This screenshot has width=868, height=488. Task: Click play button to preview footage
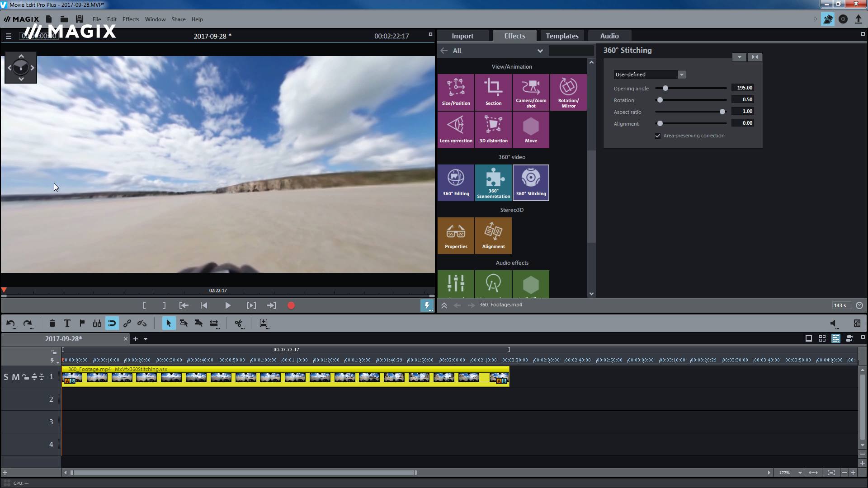[x=227, y=305]
